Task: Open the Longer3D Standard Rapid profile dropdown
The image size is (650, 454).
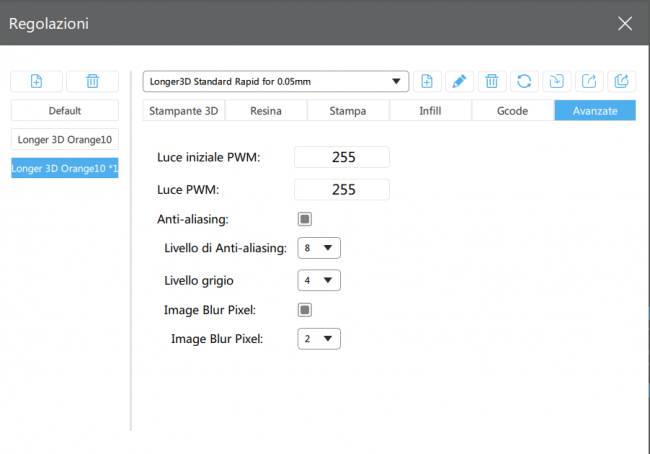Action: pyautogui.click(x=276, y=81)
